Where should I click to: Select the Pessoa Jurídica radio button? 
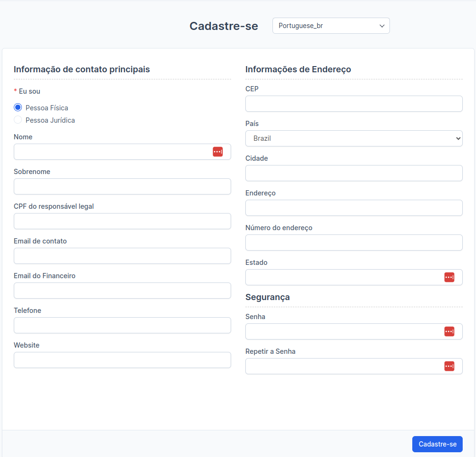(x=18, y=120)
